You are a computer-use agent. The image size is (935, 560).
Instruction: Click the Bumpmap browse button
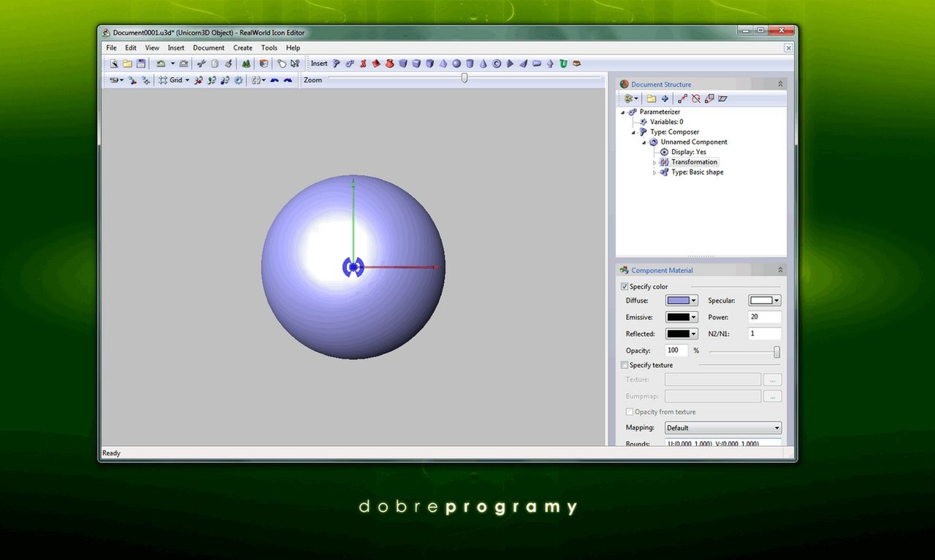point(772,396)
